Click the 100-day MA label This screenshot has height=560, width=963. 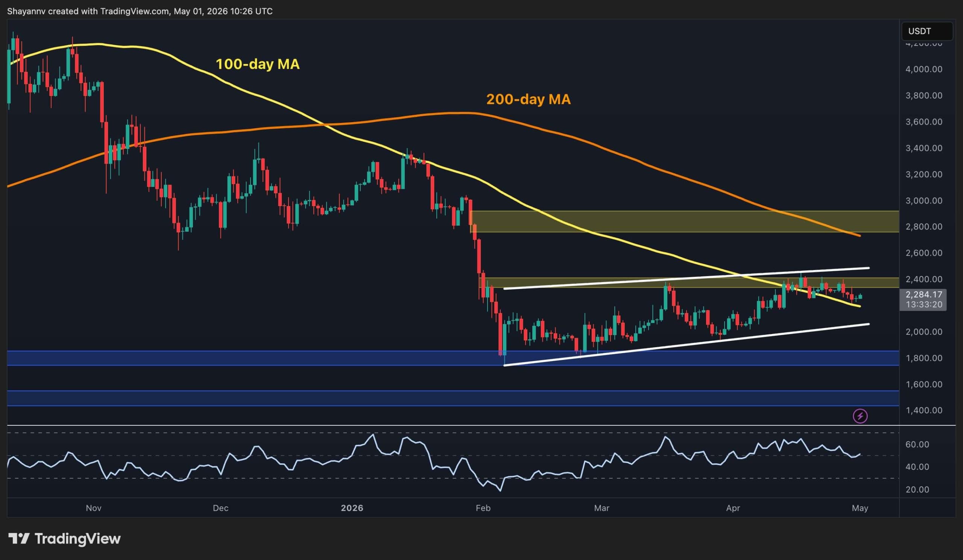point(258,64)
